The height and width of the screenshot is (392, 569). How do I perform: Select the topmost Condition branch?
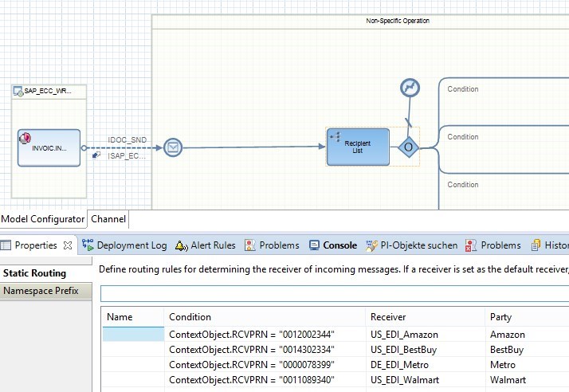(463, 89)
